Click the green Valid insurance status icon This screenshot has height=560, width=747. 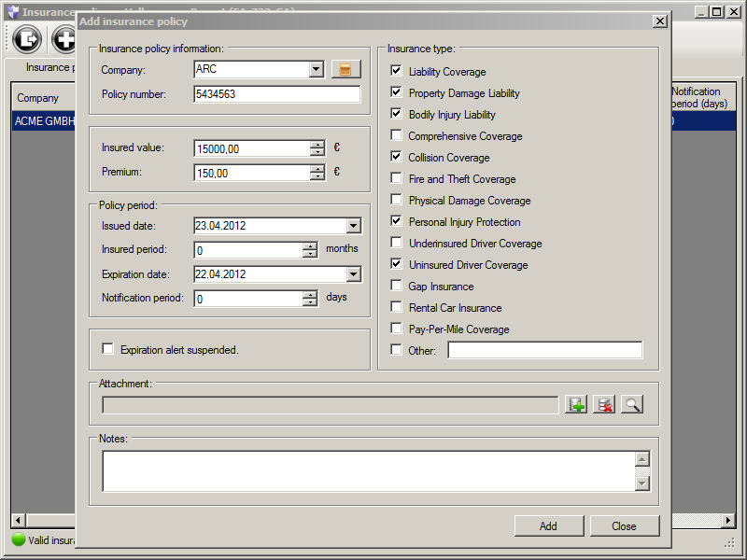(18, 539)
